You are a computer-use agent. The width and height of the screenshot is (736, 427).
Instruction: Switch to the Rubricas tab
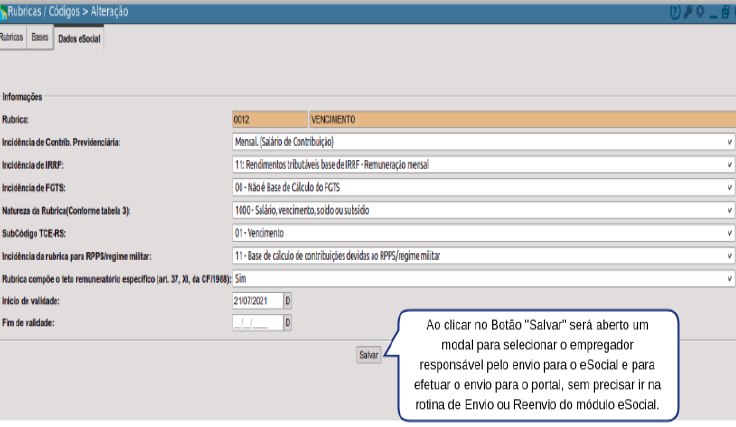click(x=12, y=37)
